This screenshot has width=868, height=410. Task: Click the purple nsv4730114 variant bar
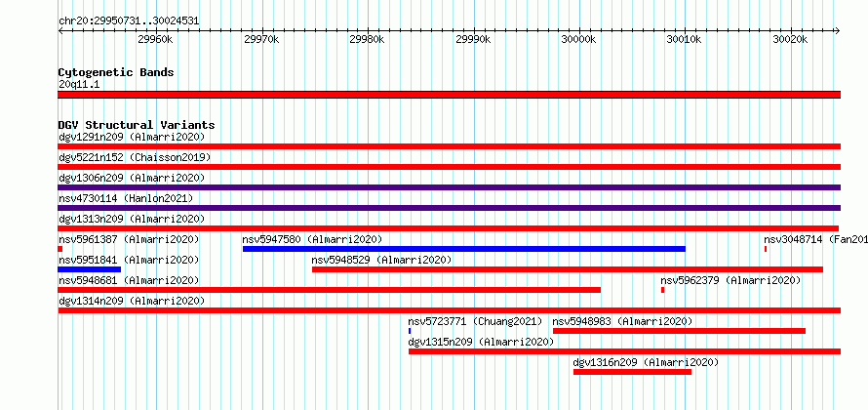(x=449, y=208)
